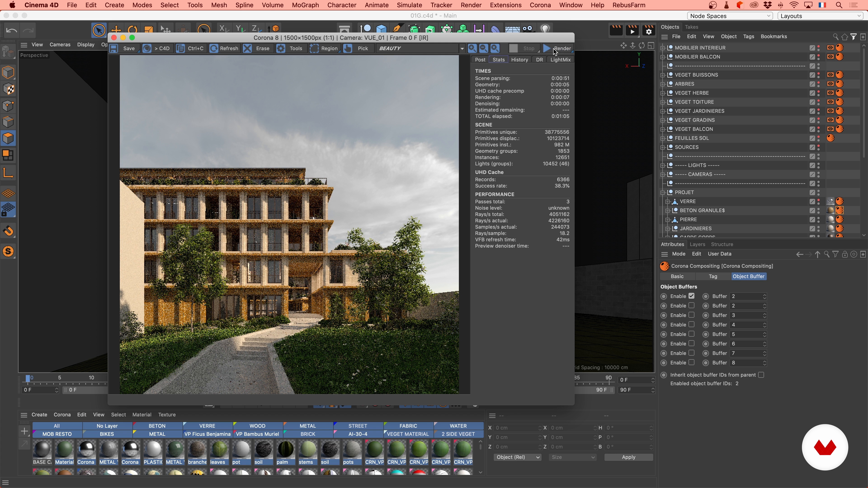The height and width of the screenshot is (488, 868).
Task: Select the Region render tool
Action: coord(314,49)
